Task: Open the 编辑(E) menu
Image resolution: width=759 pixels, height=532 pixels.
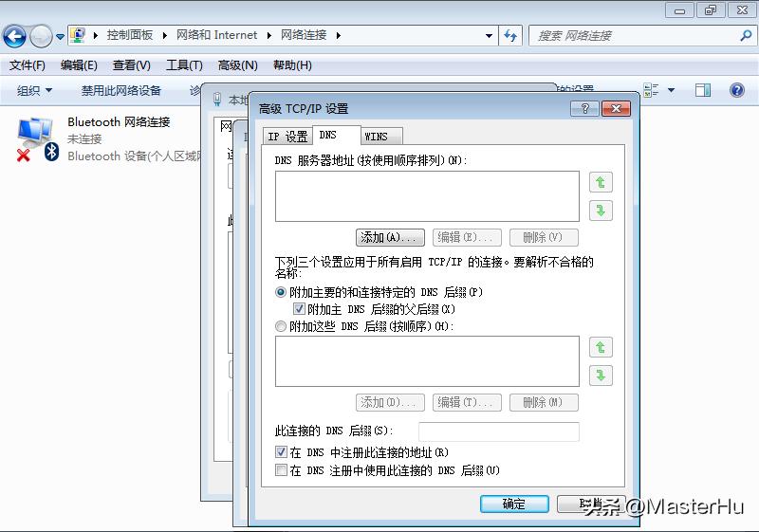Action: 79,65
